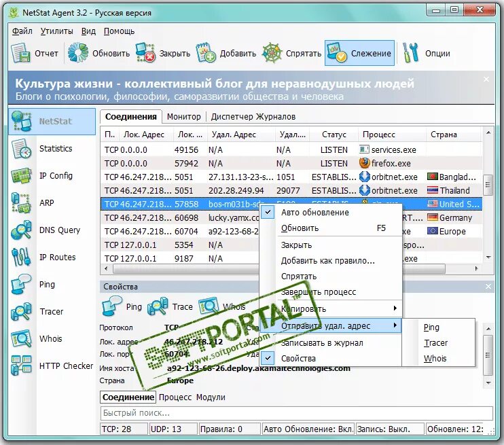Viewport: 504px width, 445px height.
Task: Open ARP icon in sidebar
Action: pos(21,203)
